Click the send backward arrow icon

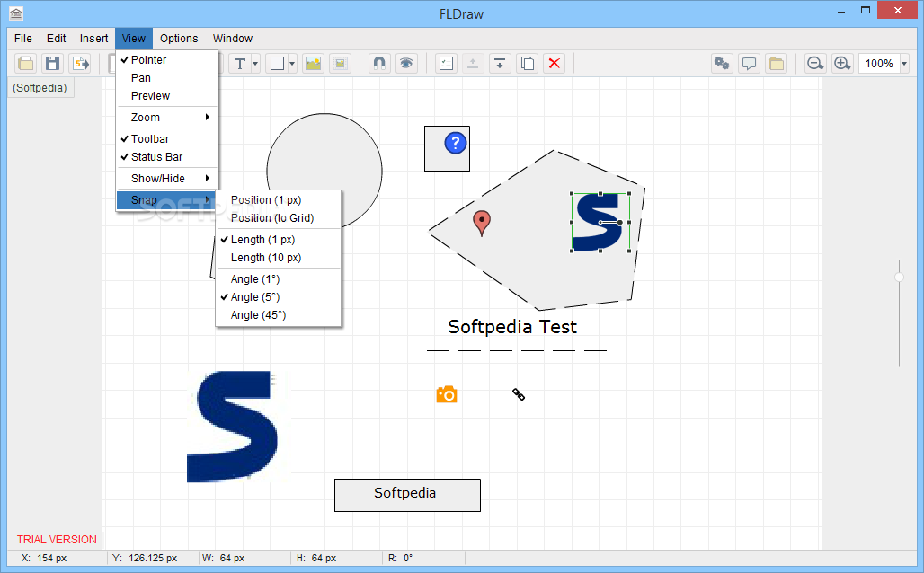pyautogui.click(x=500, y=63)
